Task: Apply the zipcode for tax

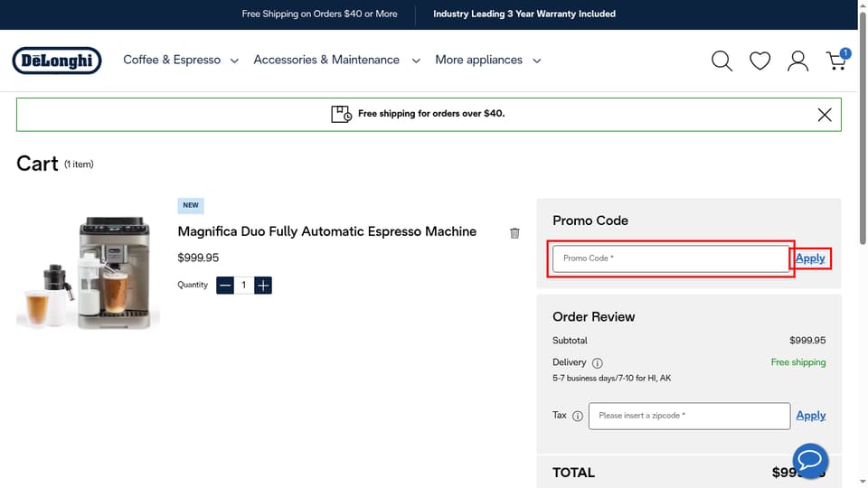Action: coord(810,416)
